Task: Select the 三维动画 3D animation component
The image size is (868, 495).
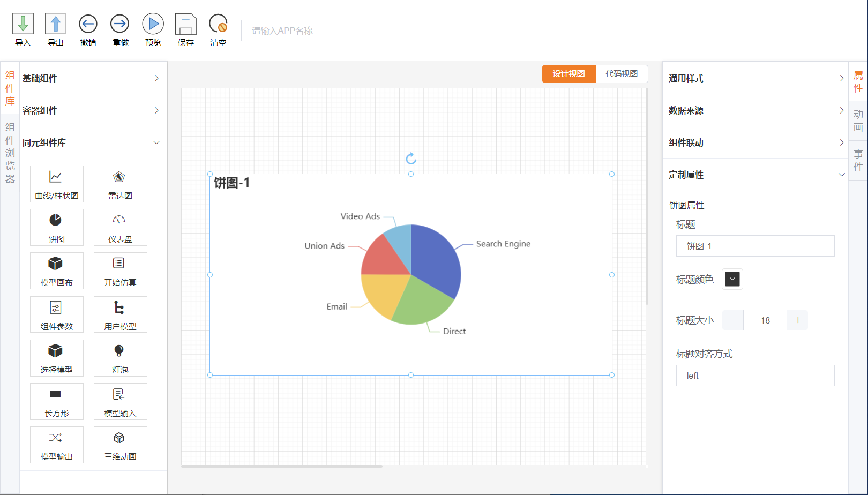Action: (120, 445)
